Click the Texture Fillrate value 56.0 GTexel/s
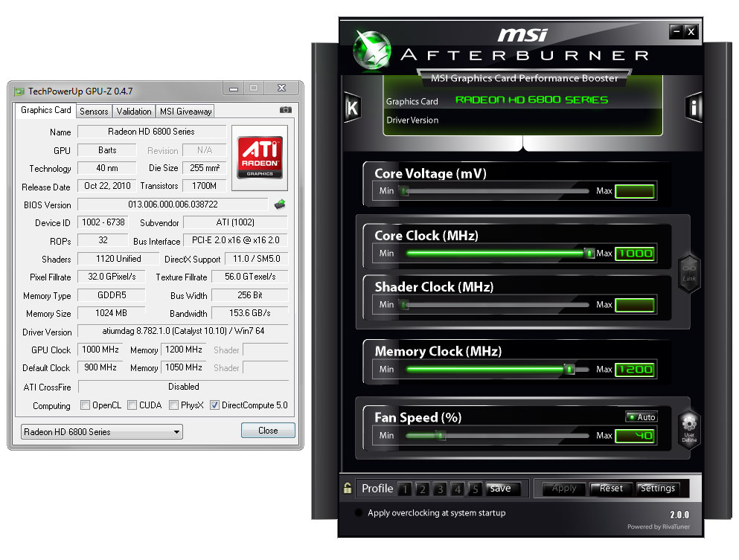 tap(250, 277)
